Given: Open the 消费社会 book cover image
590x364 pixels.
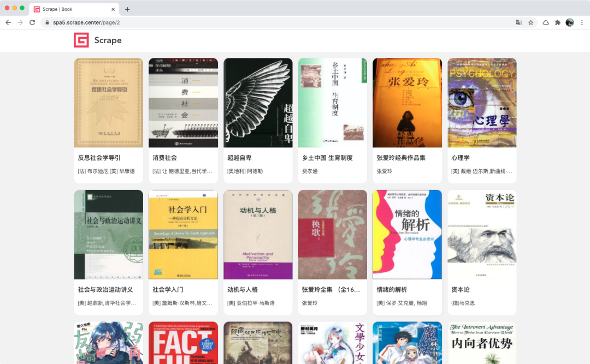Looking at the screenshot, I should click(x=183, y=103).
